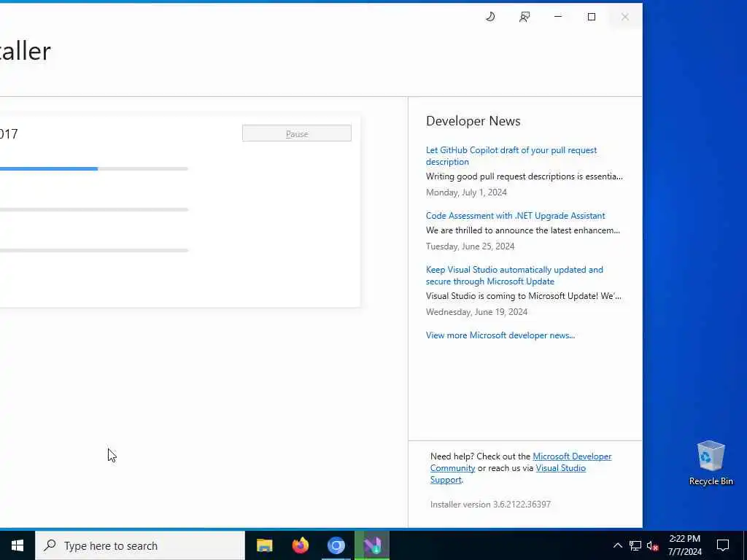
Task: Open File Explorer from taskbar
Action: click(264, 545)
